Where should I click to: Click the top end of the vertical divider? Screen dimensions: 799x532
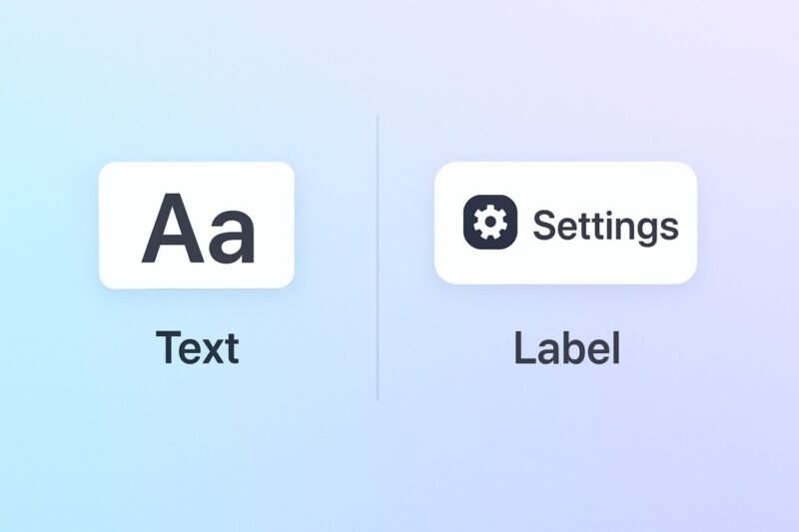tap(378, 119)
